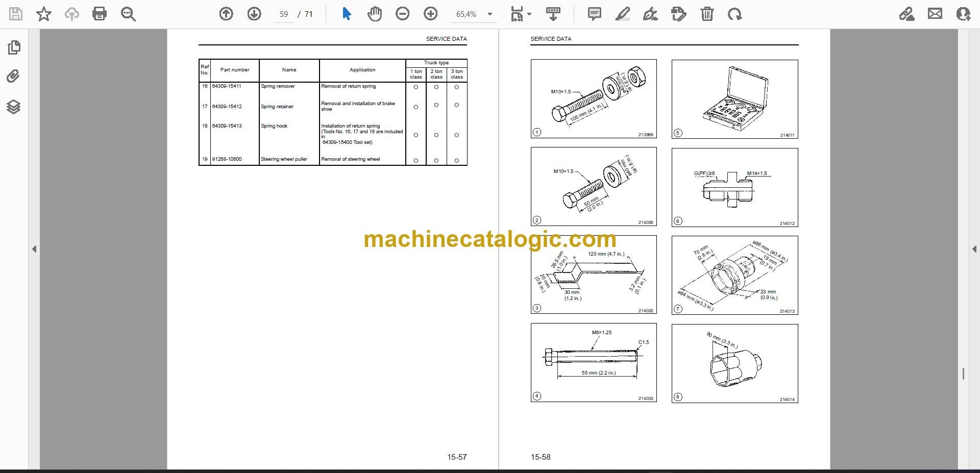The height and width of the screenshot is (473, 980).
Task: Open the fill and sign icon at top right
Action: coord(907,14)
